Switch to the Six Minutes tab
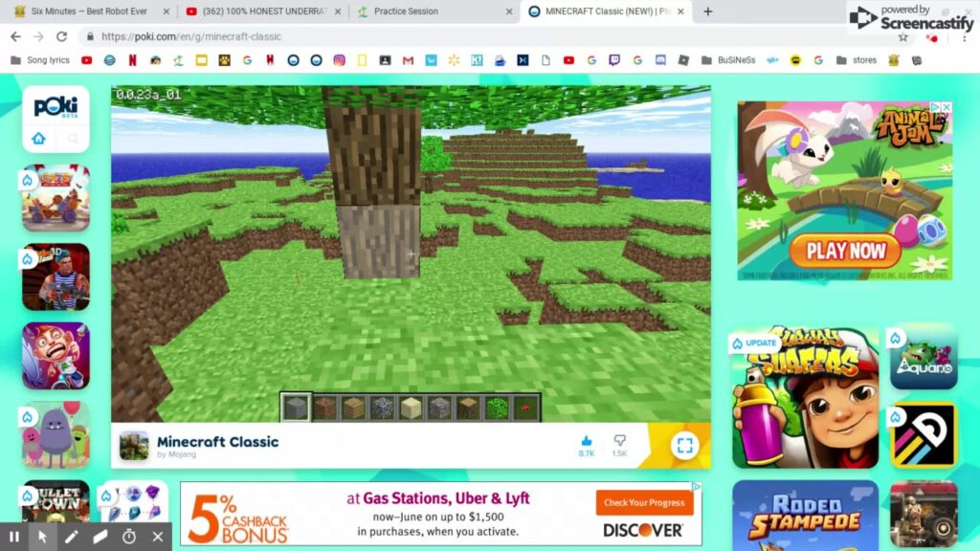980x551 pixels. (x=89, y=11)
